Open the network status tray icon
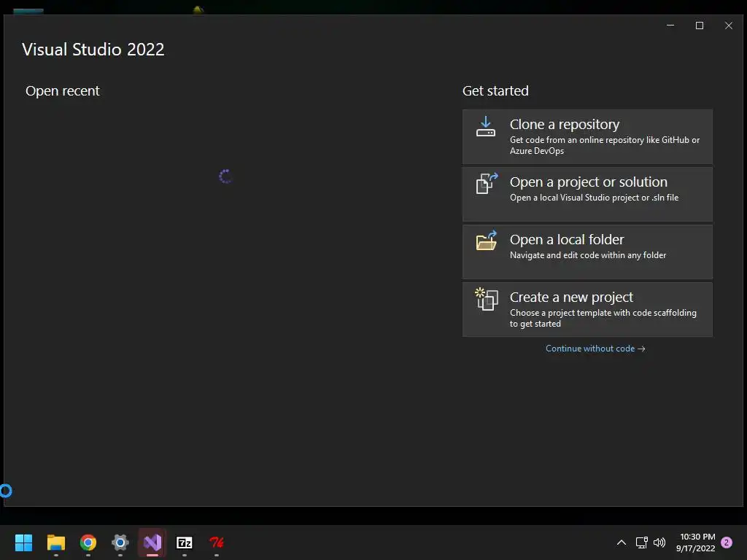747x560 pixels. click(641, 542)
